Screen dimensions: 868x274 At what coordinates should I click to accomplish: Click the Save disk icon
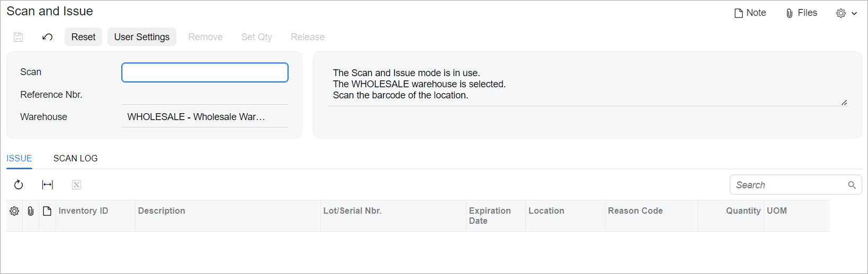pos(18,37)
